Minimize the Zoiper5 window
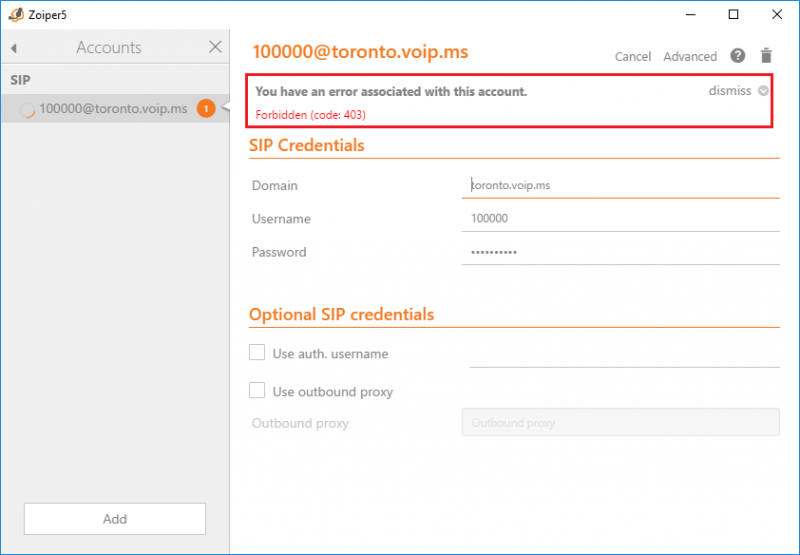Image resolution: width=800 pixels, height=555 pixels. (690, 15)
